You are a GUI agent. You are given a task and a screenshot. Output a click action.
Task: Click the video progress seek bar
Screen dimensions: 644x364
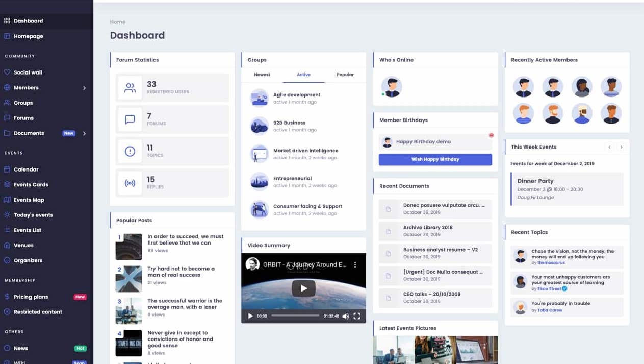click(295, 316)
